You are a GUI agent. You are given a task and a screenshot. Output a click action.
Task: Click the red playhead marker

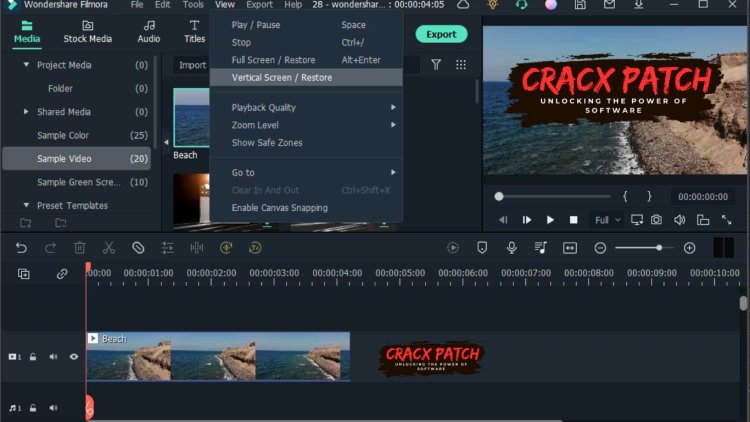click(x=88, y=268)
